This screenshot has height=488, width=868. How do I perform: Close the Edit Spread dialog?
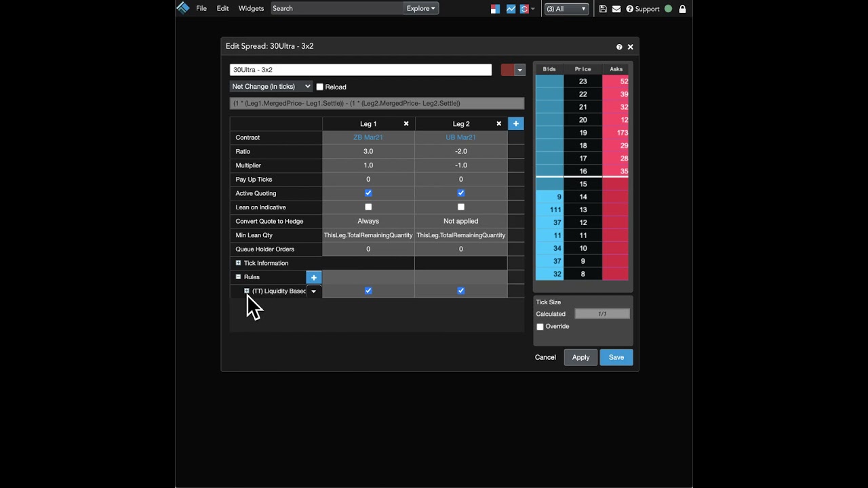pos(631,47)
